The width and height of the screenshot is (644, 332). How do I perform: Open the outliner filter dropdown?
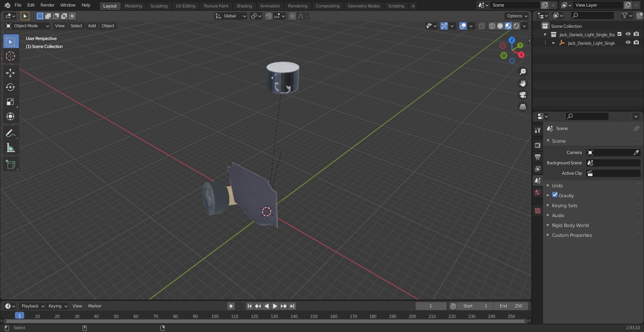click(x=627, y=16)
